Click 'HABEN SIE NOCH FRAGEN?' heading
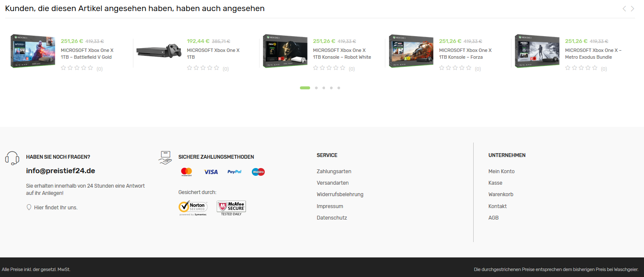The width and height of the screenshot is (644, 277). [x=58, y=157]
